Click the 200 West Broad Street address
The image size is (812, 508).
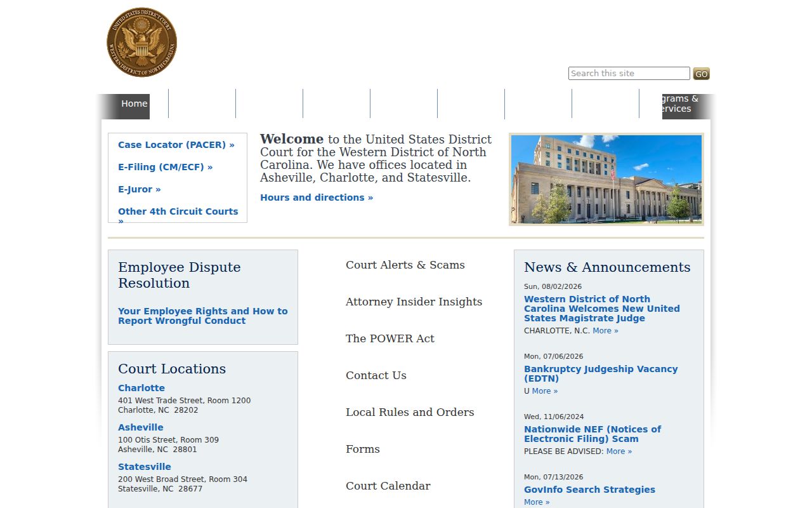(183, 484)
